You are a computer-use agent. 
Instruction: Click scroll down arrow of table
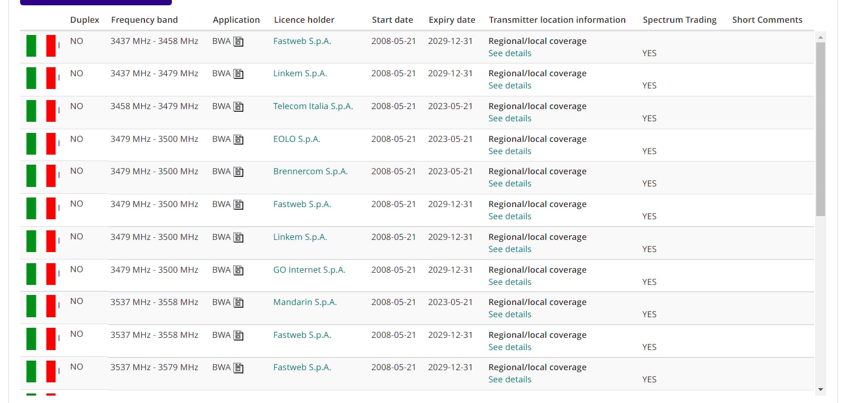tap(820, 390)
